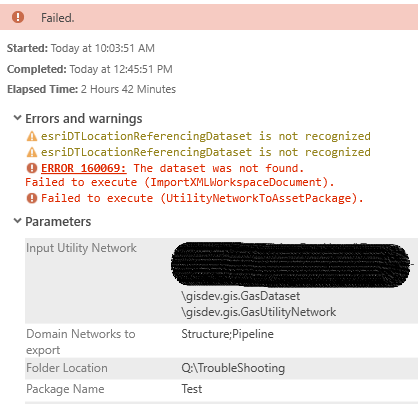Click the red icon beside ERROR 160069
This screenshot has width=418, height=404.
pyautogui.click(x=32, y=168)
